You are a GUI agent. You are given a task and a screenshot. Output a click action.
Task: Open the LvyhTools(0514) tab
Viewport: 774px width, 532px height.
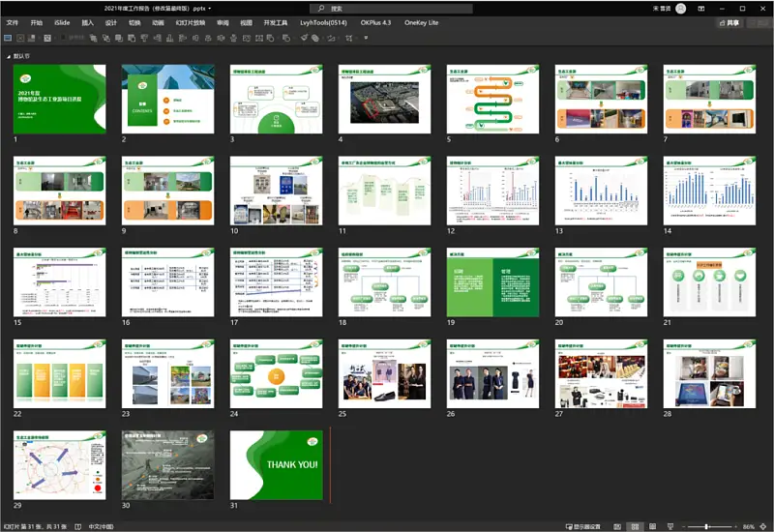point(323,22)
